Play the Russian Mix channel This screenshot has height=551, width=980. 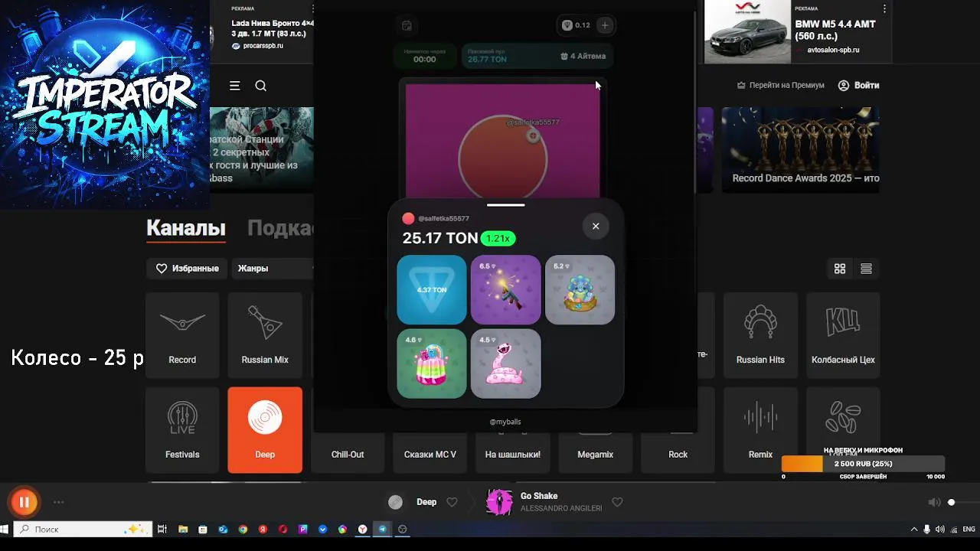click(x=265, y=335)
